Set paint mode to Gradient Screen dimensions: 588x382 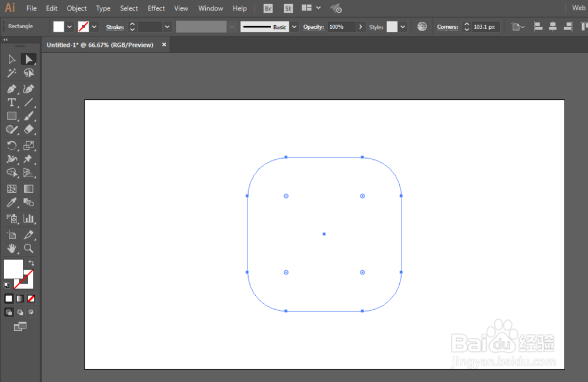pyautogui.click(x=20, y=299)
